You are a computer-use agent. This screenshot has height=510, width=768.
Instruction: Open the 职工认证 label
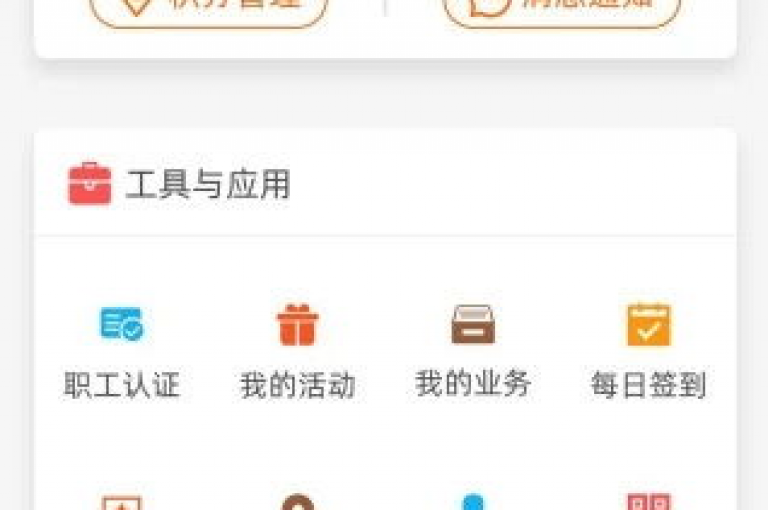122,385
